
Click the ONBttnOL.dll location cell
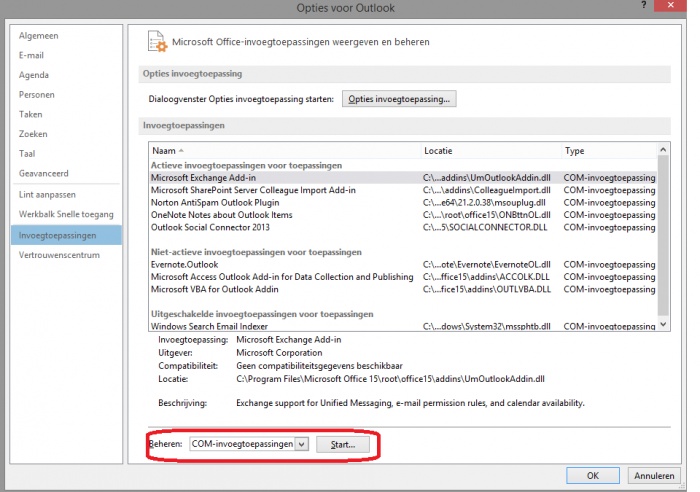(x=487, y=215)
